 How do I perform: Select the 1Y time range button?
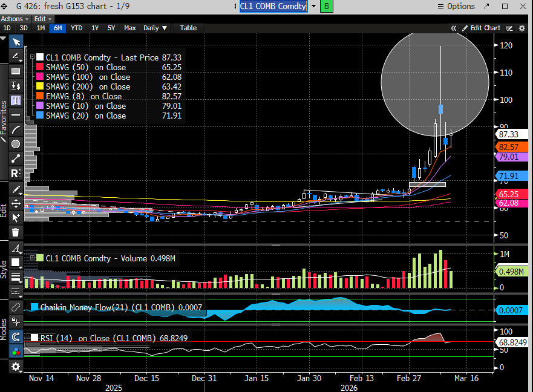pos(95,28)
